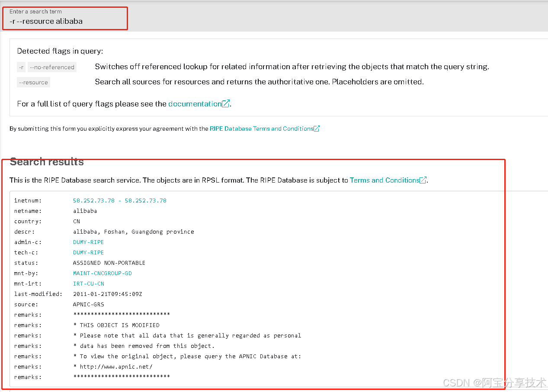This screenshot has height=392, width=548.
Task: Click remark THIS OBJECT IS MODIFIED
Action: [116, 325]
